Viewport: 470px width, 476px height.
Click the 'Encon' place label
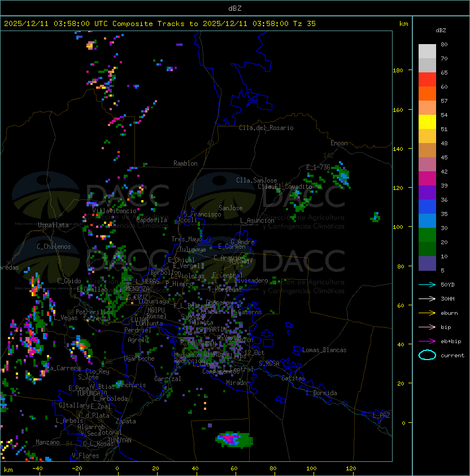(339, 143)
